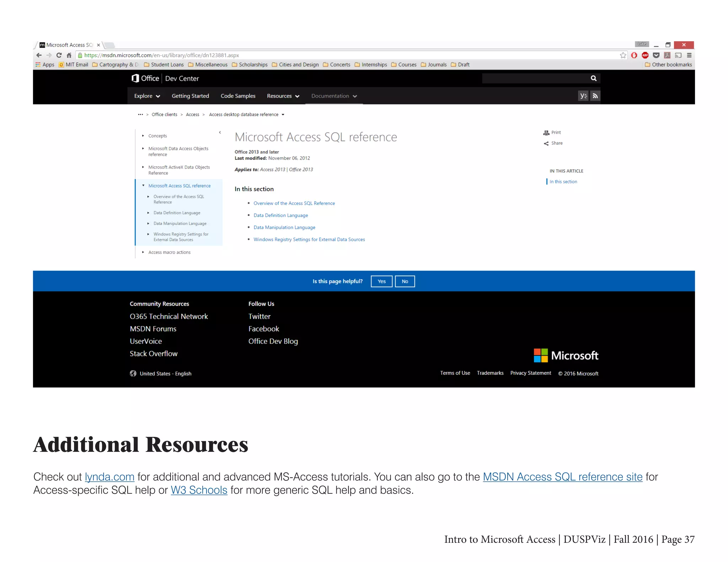This screenshot has width=728, height=562.
Task: Click No for page helpful
Action: pos(405,281)
